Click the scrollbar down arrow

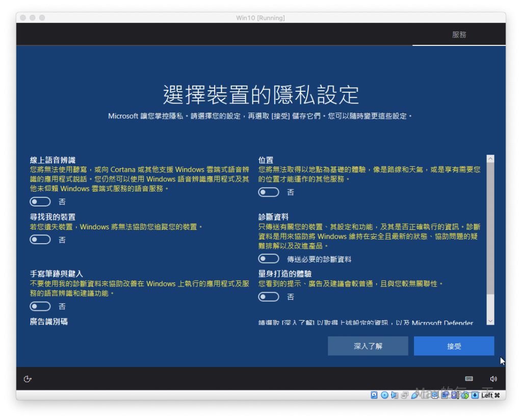[x=490, y=321]
